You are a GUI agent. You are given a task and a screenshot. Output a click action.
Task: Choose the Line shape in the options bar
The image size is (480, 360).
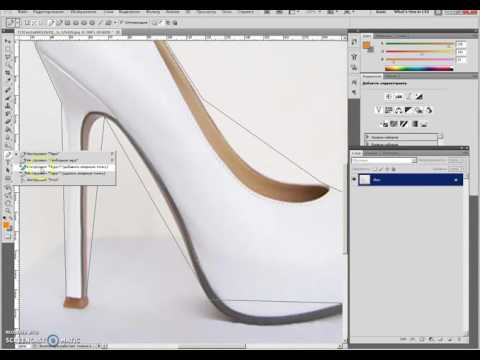(x=100, y=23)
